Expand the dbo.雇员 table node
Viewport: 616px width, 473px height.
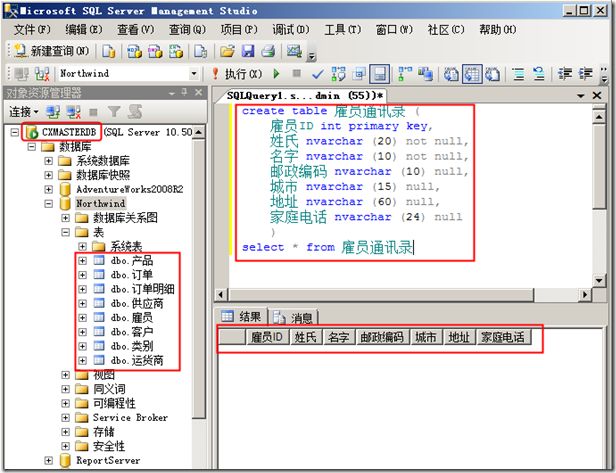[82, 317]
